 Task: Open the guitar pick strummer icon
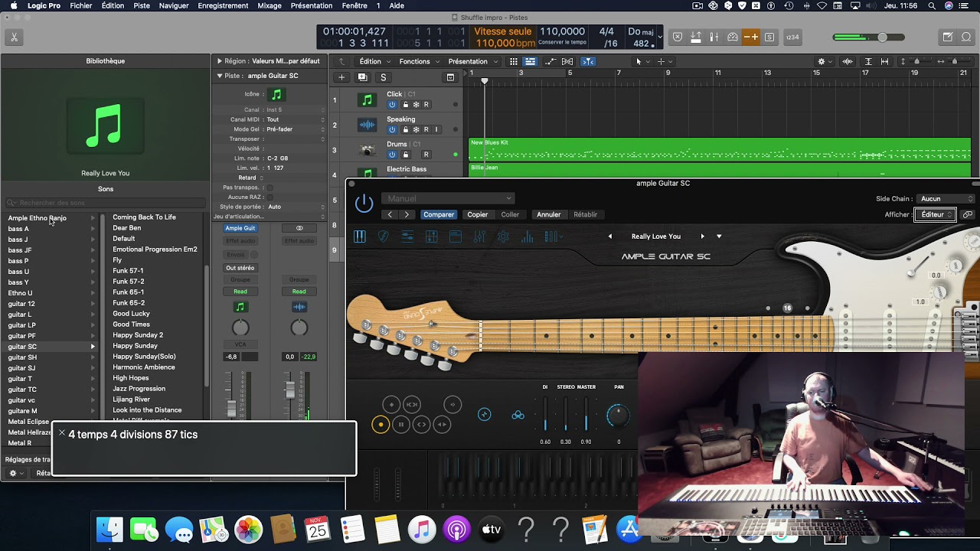(x=384, y=237)
